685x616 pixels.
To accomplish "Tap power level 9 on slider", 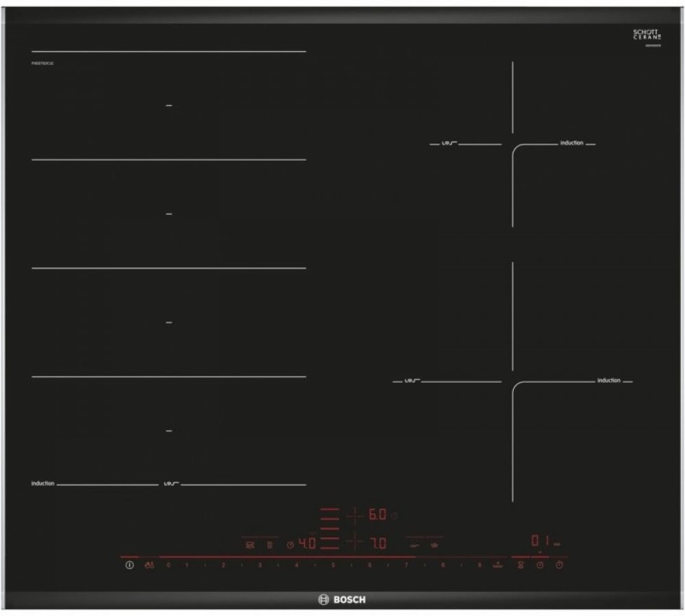I will pyautogui.click(x=480, y=565).
